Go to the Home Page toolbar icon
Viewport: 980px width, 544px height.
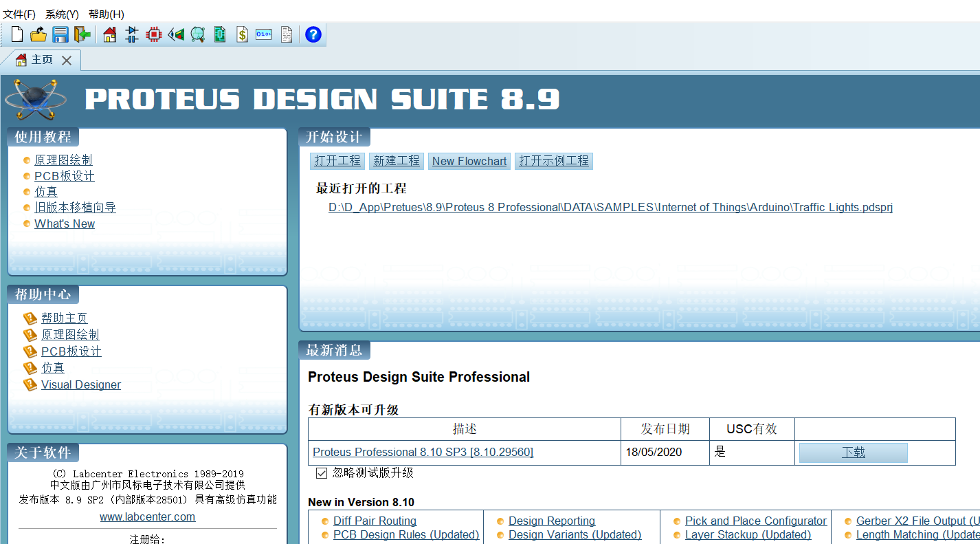pos(110,34)
